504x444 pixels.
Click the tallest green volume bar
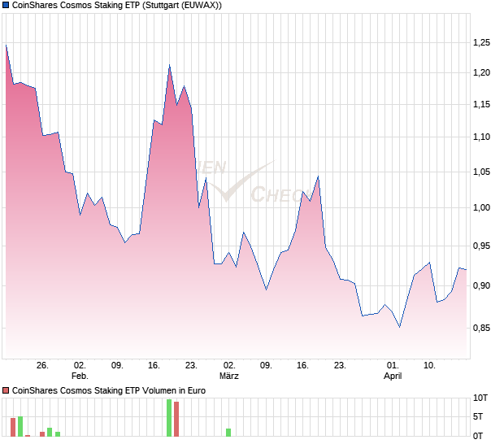click(169, 418)
